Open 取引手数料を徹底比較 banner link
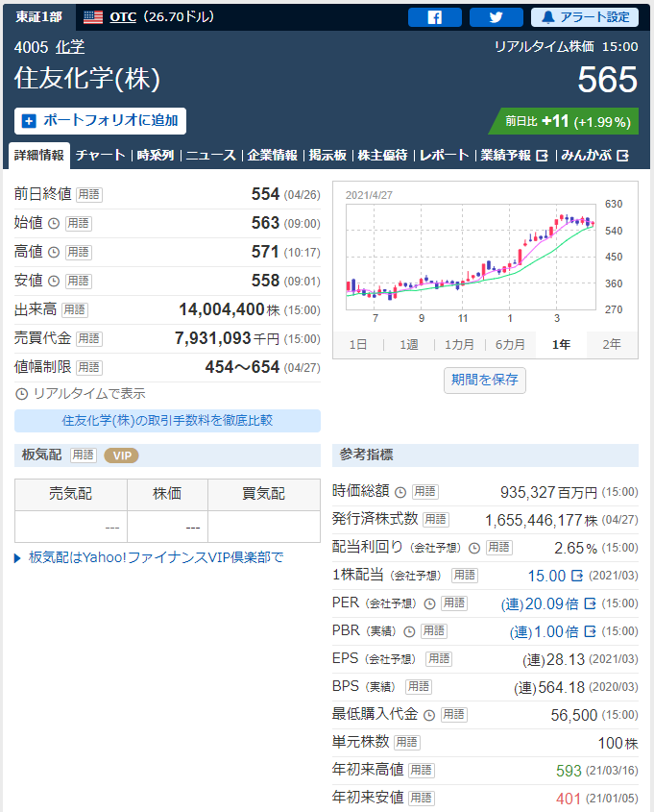Viewport: 654px width, 812px height. pyautogui.click(x=167, y=421)
